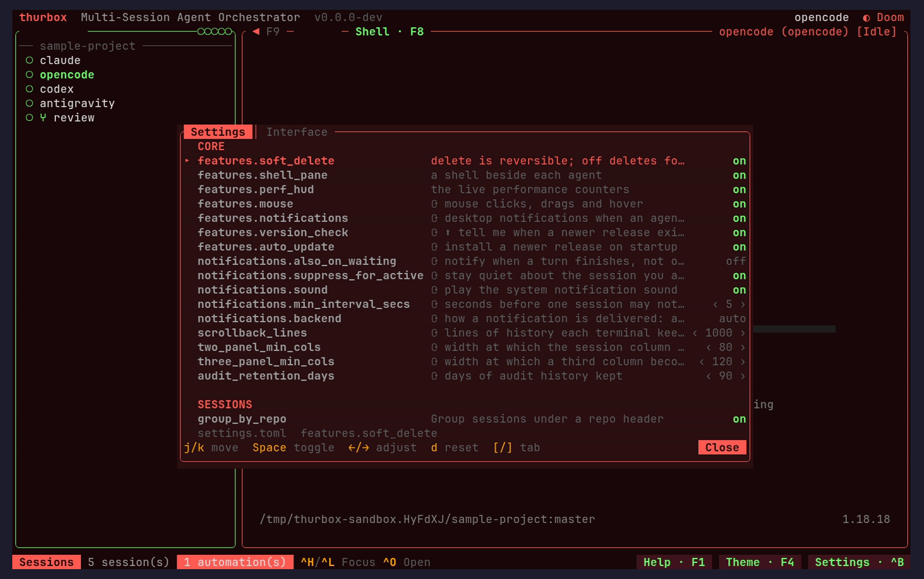Click the Doom theme name in header

[x=890, y=18]
